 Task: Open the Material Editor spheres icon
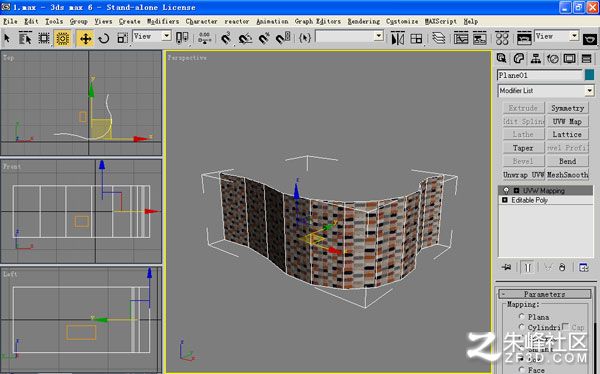[502, 38]
